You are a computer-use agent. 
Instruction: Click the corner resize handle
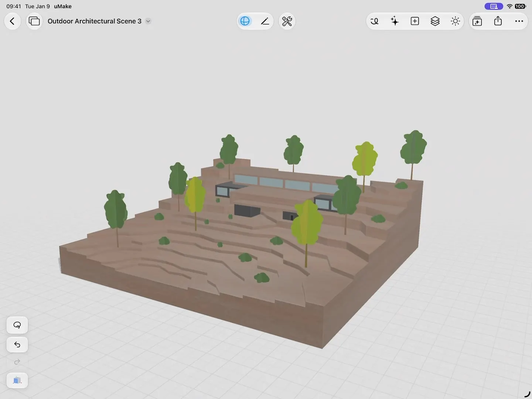pyautogui.click(x=527, y=394)
